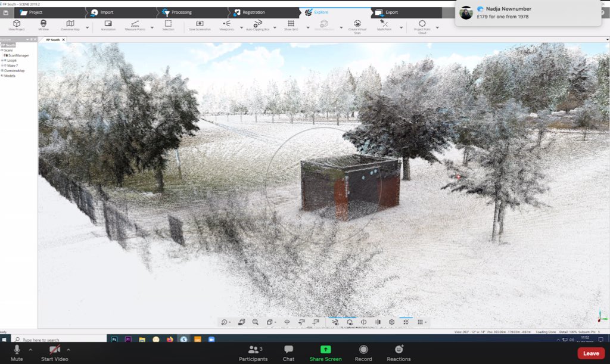Select the Mark Point tool
The width and height of the screenshot is (610, 364).
pos(384,24)
